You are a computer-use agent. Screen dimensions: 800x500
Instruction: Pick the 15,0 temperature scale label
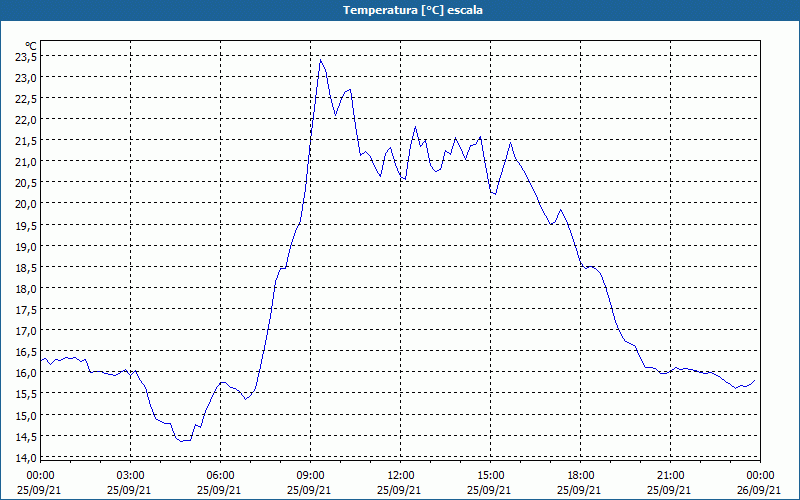pyautogui.click(x=26, y=415)
